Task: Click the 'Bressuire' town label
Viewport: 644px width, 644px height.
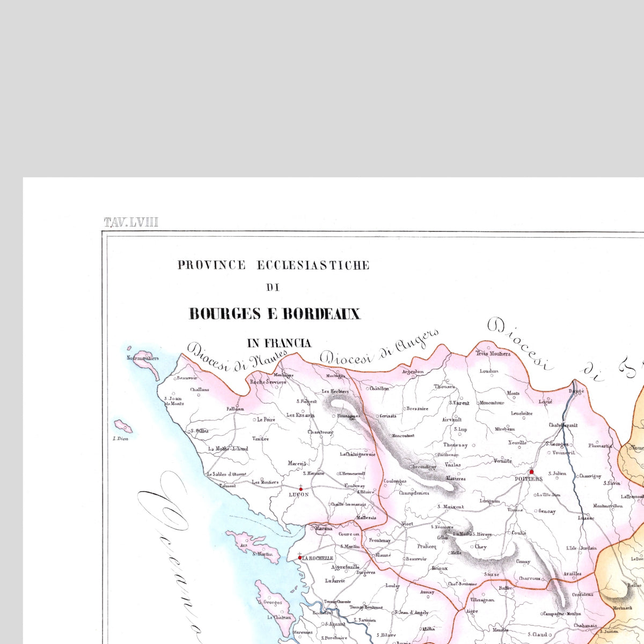Action: (418, 408)
